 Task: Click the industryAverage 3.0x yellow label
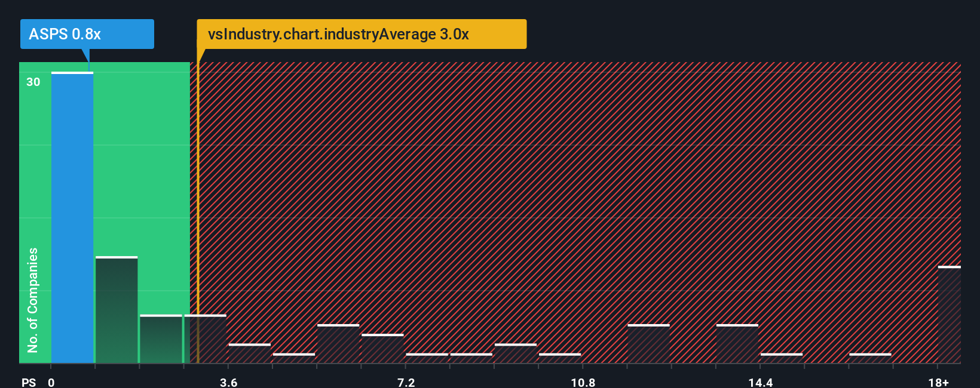(362, 34)
